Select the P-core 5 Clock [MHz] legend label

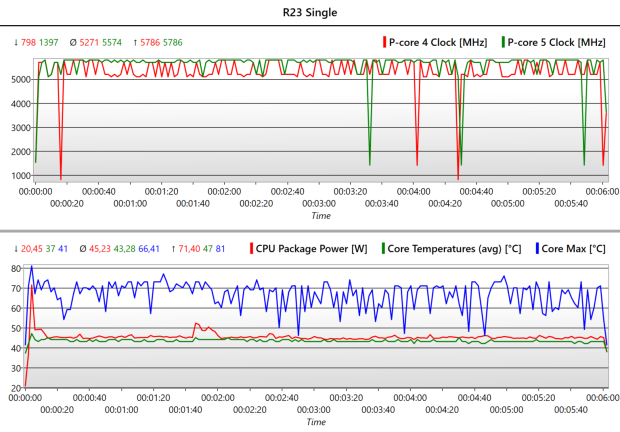[x=557, y=43]
